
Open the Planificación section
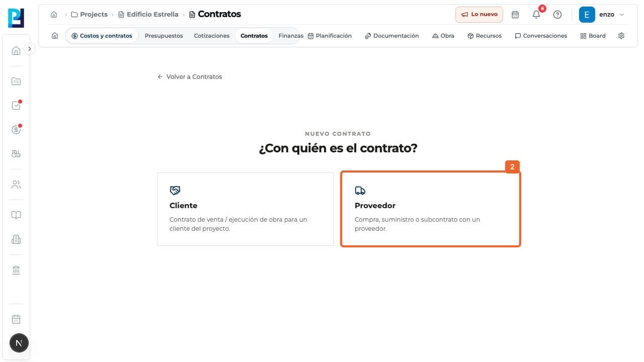(330, 36)
